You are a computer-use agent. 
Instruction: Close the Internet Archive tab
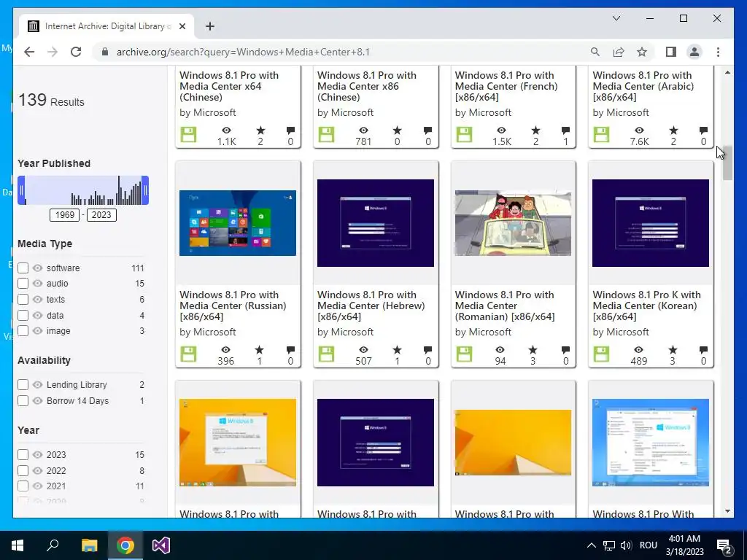pos(182,26)
